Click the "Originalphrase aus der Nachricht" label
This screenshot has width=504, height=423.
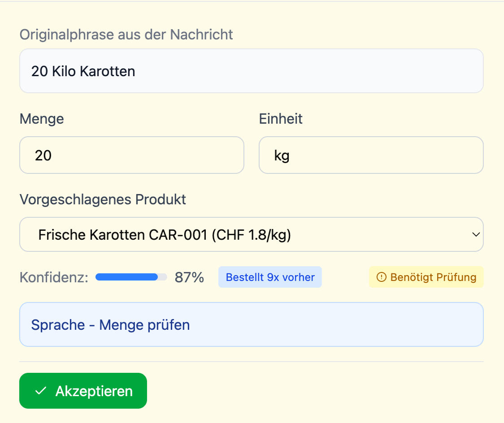point(126,35)
